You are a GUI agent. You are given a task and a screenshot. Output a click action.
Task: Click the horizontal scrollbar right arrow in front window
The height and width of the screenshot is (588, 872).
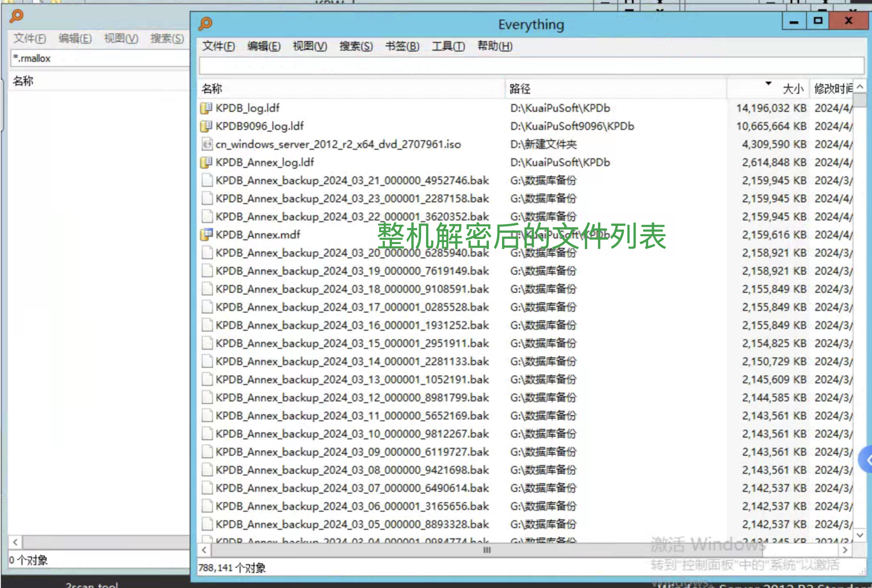pyautogui.click(x=845, y=550)
